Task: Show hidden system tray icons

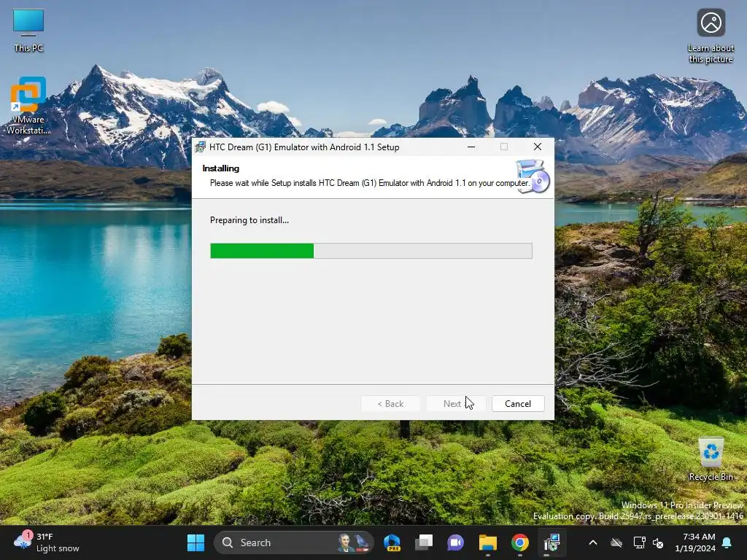Action: tap(593, 542)
